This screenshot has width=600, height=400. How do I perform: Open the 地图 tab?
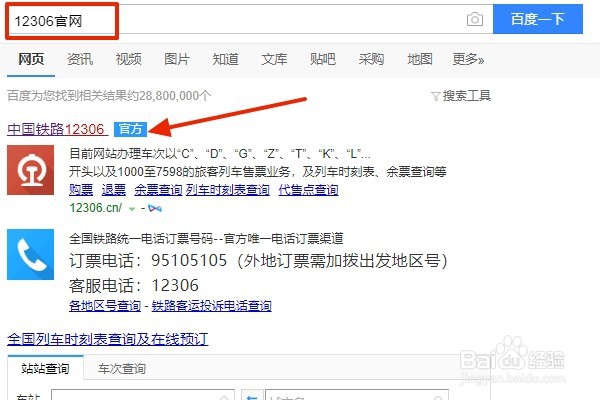[x=420, y=59]
